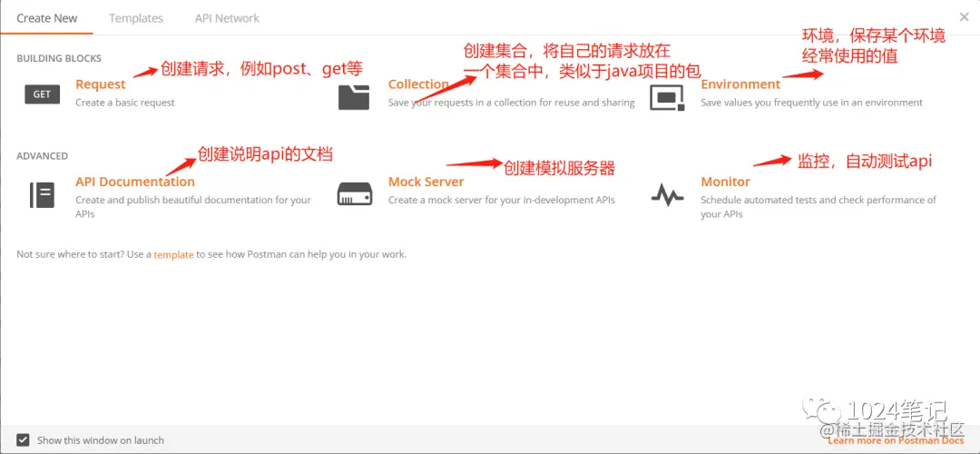The image size is (980, 454).
Task: Open Learn more on Postman Docs
Action: tap(896, 441)
